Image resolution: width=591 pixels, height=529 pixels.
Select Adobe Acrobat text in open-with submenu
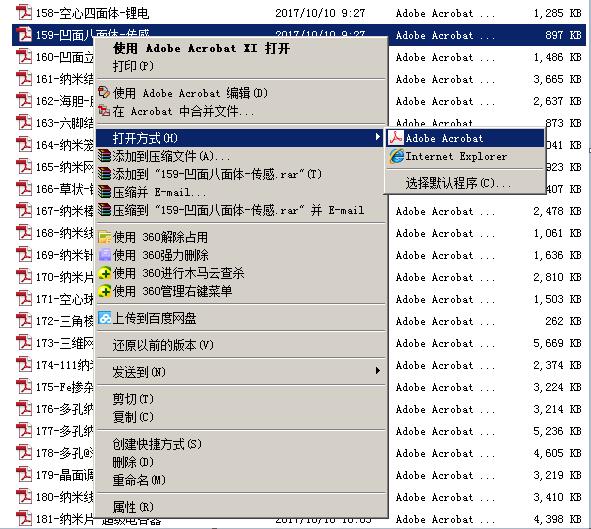[x=444, y=138]
